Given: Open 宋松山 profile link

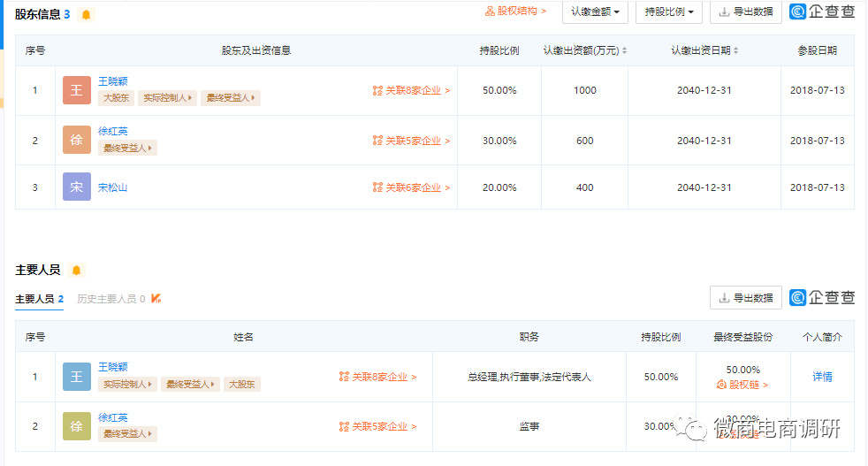Looking at the screenshot, I should pyautogui.click(x=113, y=187).
